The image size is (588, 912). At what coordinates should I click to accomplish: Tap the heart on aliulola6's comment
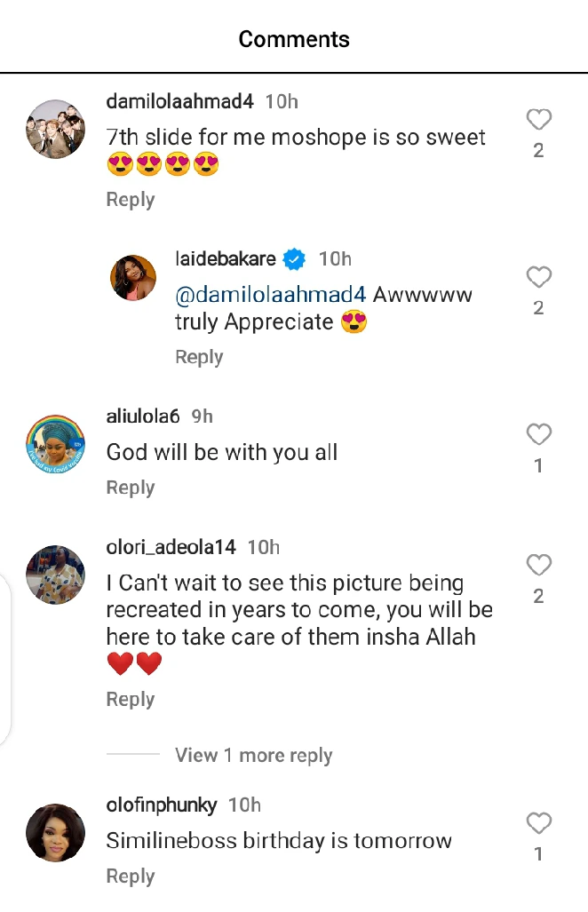[x=538, y=434]
